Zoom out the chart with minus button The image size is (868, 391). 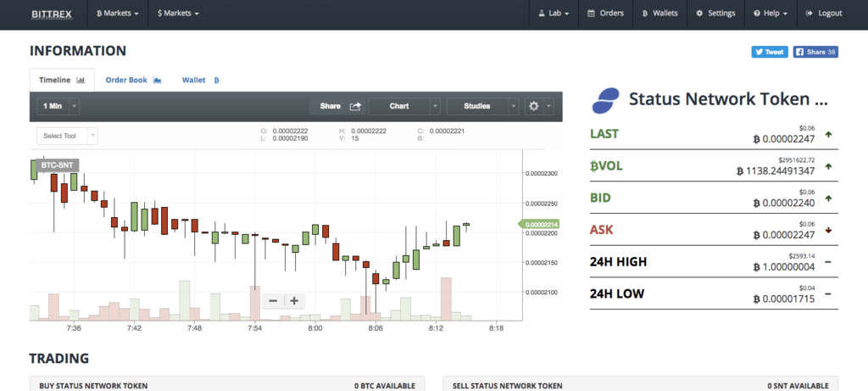click(x=273, y=301)
